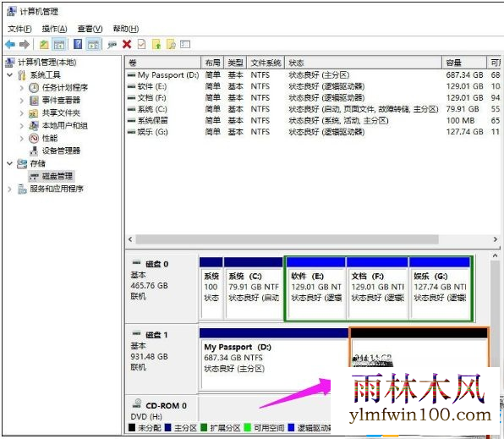The width and height of the screenshot is (504, 439).
Task: Click the Up one level folder icon
Action: point(44,44)
